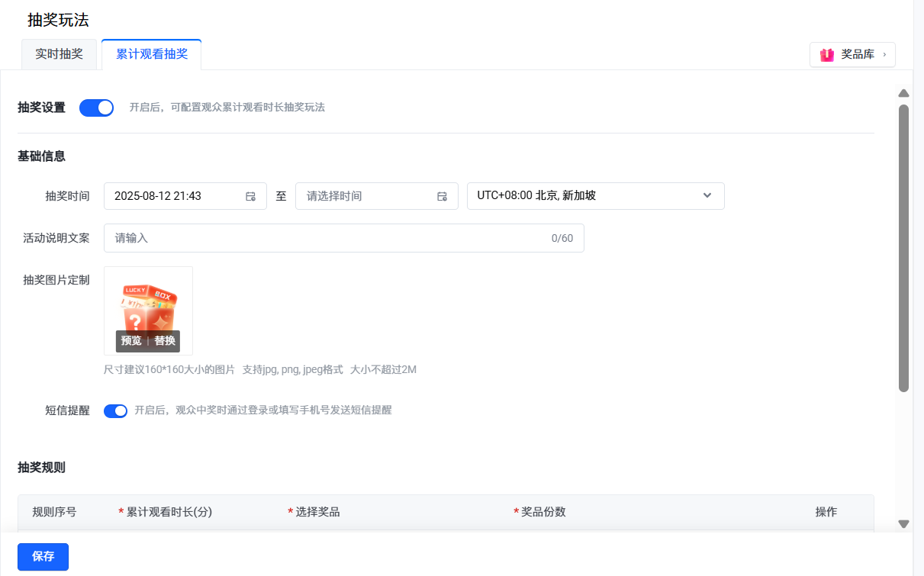The height and width of the screenshot is (576, 924).
Task: Click the 规则序号 column header
Action: 54,512
